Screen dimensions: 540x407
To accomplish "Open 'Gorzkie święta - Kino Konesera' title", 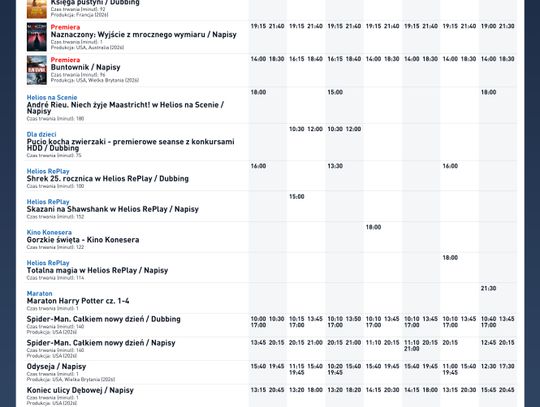I will click(83, 240).
